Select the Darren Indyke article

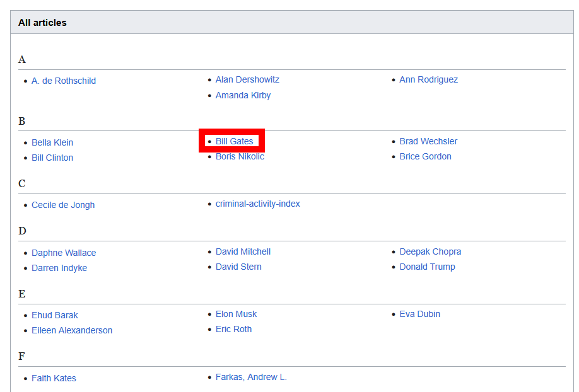click(59, 268)
